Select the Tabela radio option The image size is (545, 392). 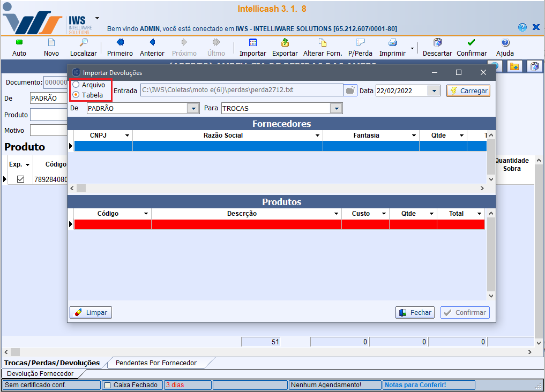[76, 95]
